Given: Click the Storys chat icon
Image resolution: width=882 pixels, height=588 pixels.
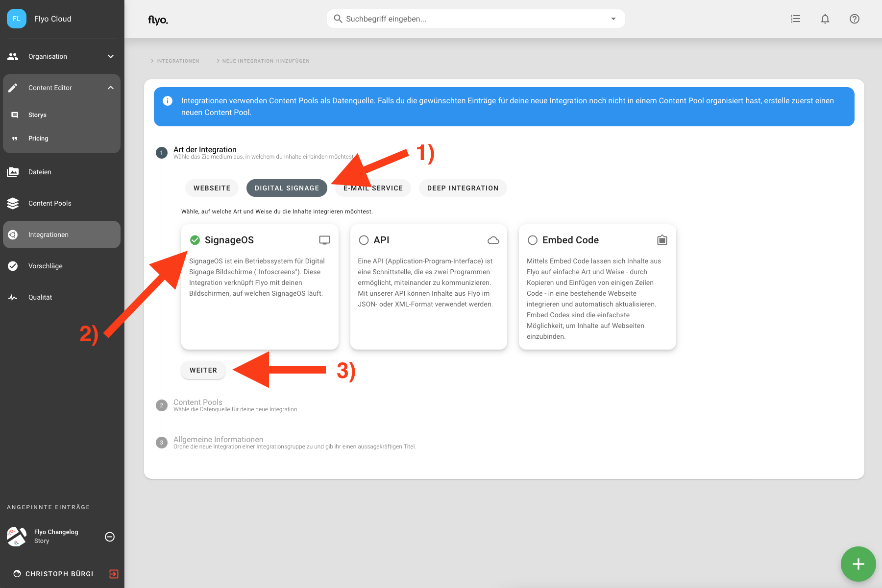Looking at the screenshot, I should [15, 115].
